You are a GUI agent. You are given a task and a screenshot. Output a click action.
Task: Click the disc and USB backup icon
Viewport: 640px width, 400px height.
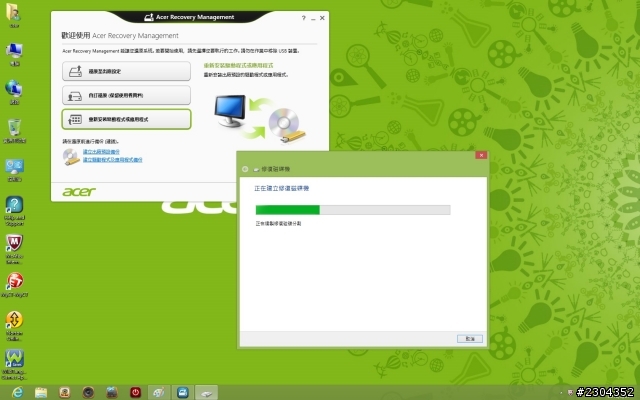click(x=71, y=157)
